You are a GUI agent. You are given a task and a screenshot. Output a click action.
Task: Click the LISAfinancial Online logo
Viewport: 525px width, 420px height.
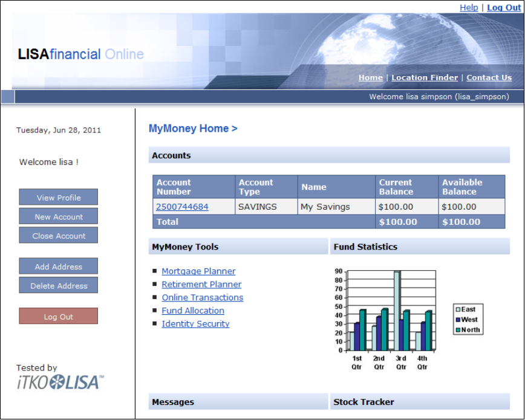pos(80,54)
